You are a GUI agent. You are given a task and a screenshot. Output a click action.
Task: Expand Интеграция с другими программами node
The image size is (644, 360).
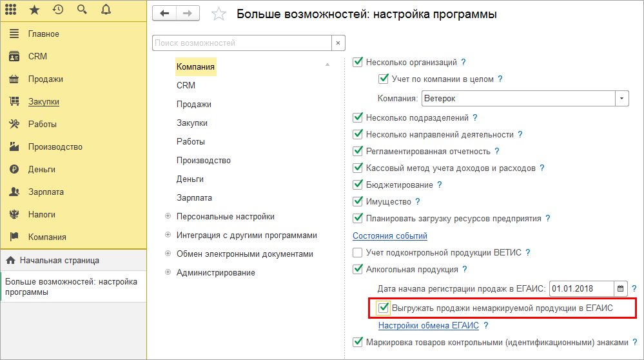click(168, 235)
